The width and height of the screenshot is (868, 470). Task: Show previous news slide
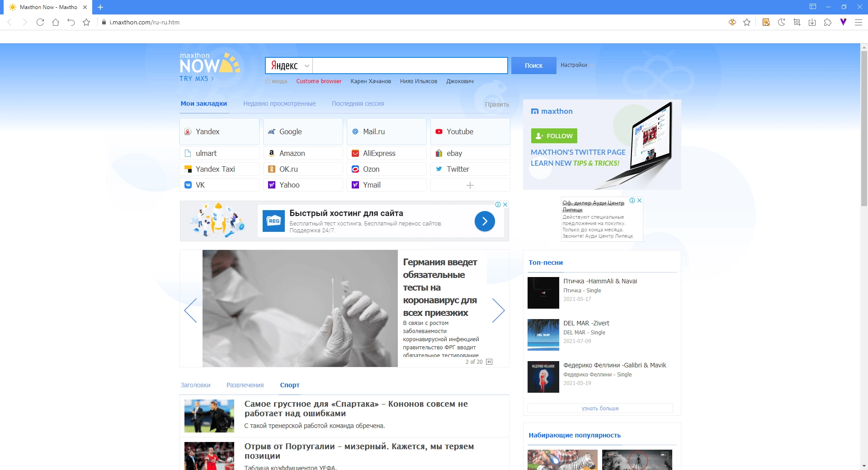coord(190,310)
